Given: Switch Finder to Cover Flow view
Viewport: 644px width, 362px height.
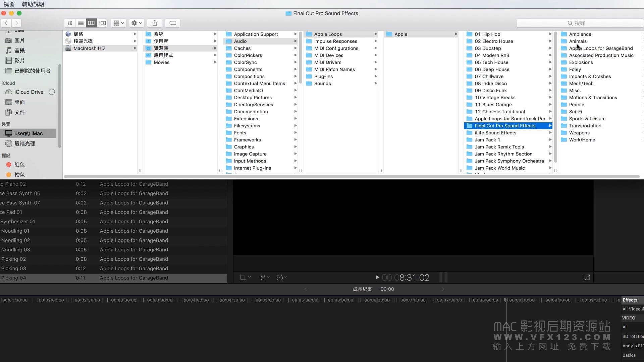Looking at the screenshot, I should click(102, 23).
